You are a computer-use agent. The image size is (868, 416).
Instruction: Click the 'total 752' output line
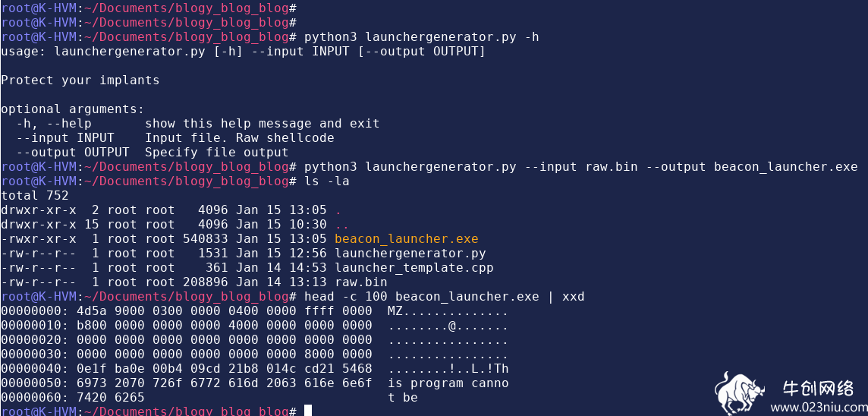[35, 196]
